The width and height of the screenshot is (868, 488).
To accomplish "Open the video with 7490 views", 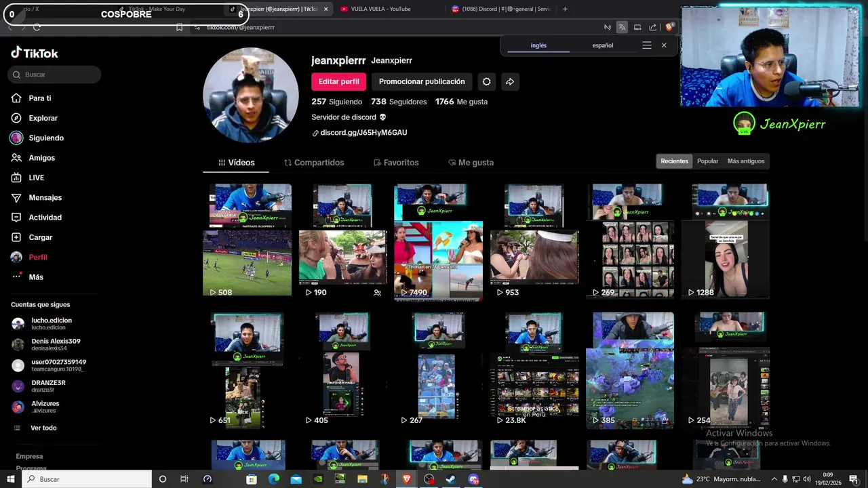I will 438,242.
